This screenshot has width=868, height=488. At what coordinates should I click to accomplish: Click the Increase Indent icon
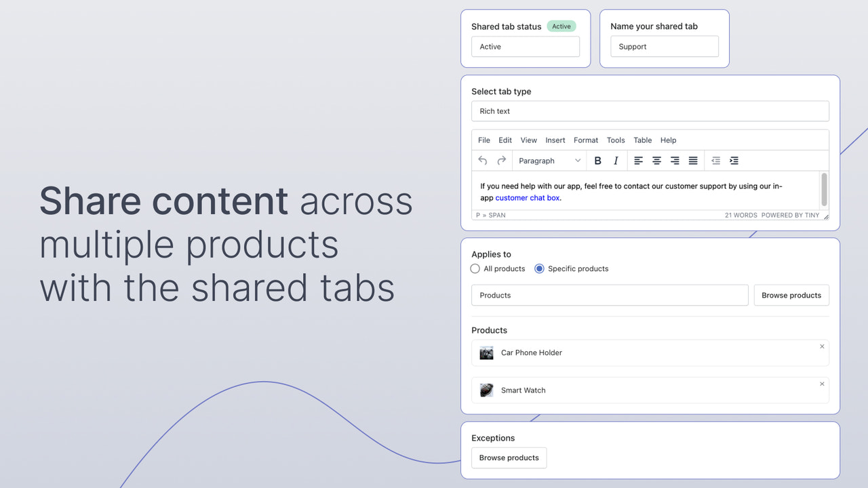click(734, 161)
